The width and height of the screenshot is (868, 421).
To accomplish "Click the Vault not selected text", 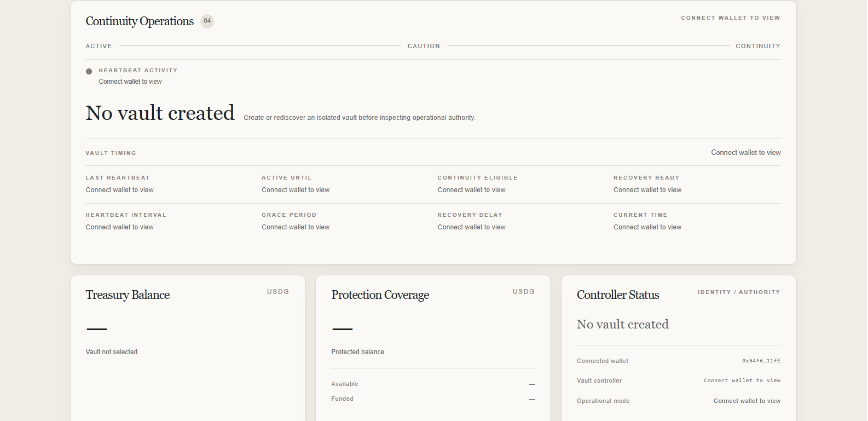I will [x=112, y=352].
